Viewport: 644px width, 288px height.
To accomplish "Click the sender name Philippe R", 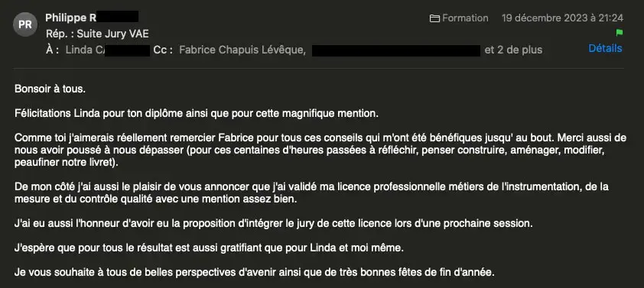I will (x=71, y=18).
